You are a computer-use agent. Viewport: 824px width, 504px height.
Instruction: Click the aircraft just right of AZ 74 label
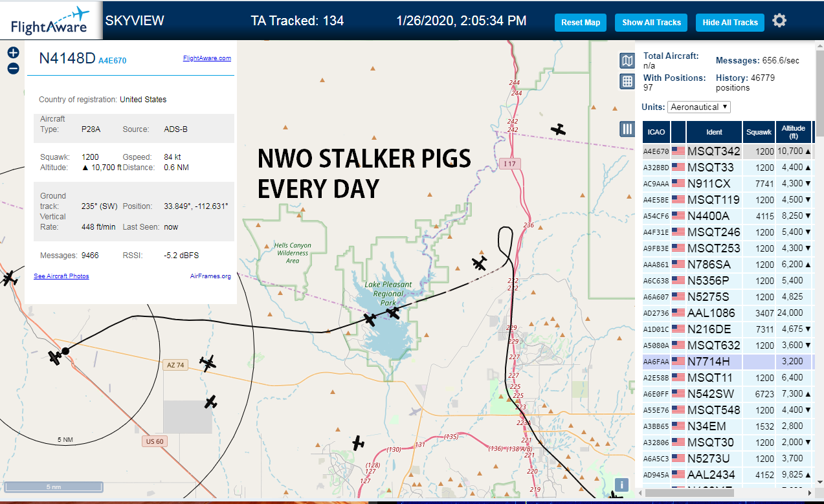point(208,363)
